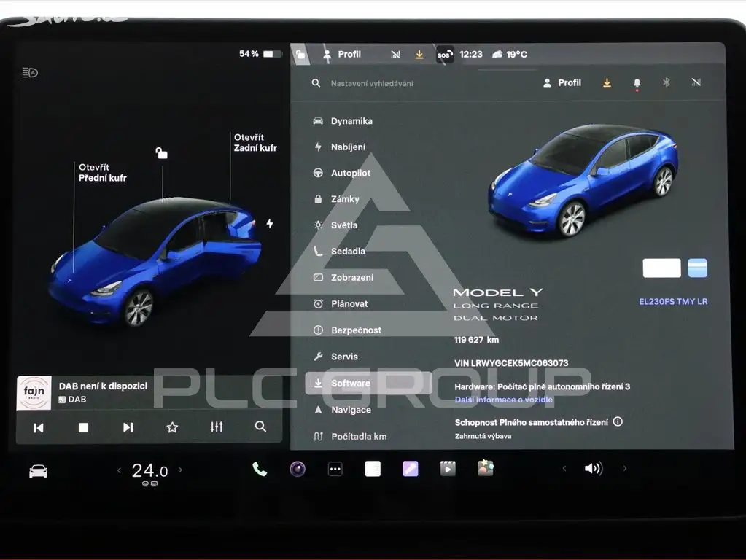Toggle the auto headlights indicator icon
Image resolution: width=746 pixels, height=560 pixels.
pyautogui.click(x=30, y=72)
